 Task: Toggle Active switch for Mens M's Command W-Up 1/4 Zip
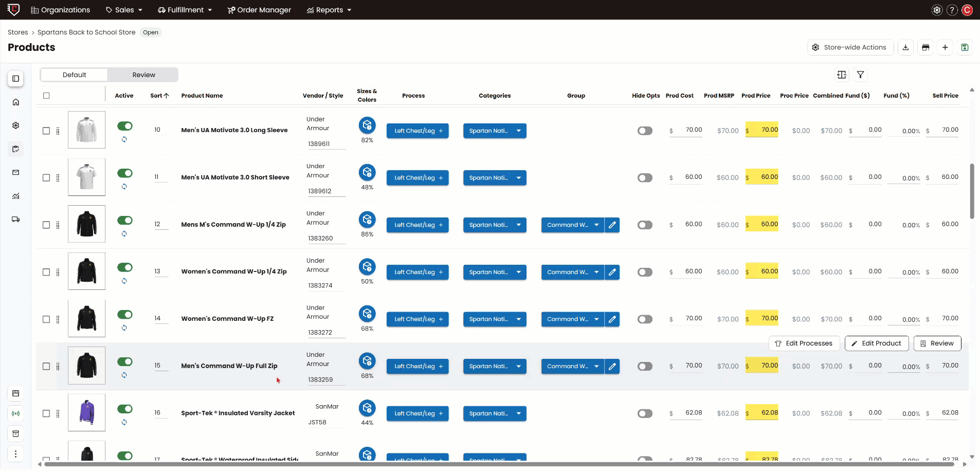(x=125, y=221)
